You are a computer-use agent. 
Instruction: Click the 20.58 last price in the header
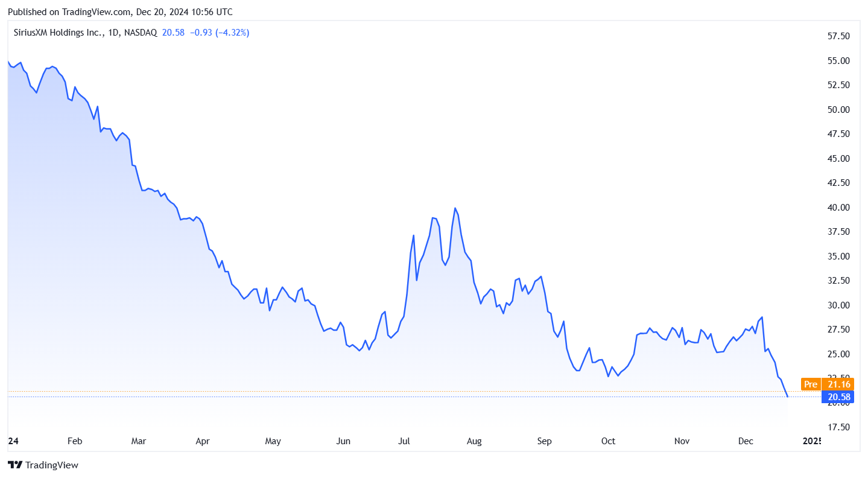coord(173,33)
